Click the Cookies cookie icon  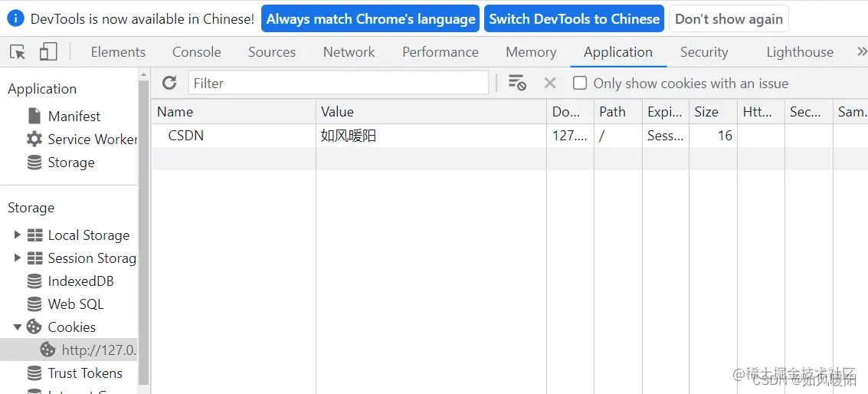pos(34,327)
